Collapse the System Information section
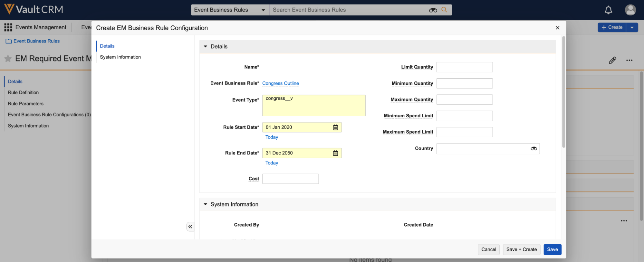 coord(205,204)
